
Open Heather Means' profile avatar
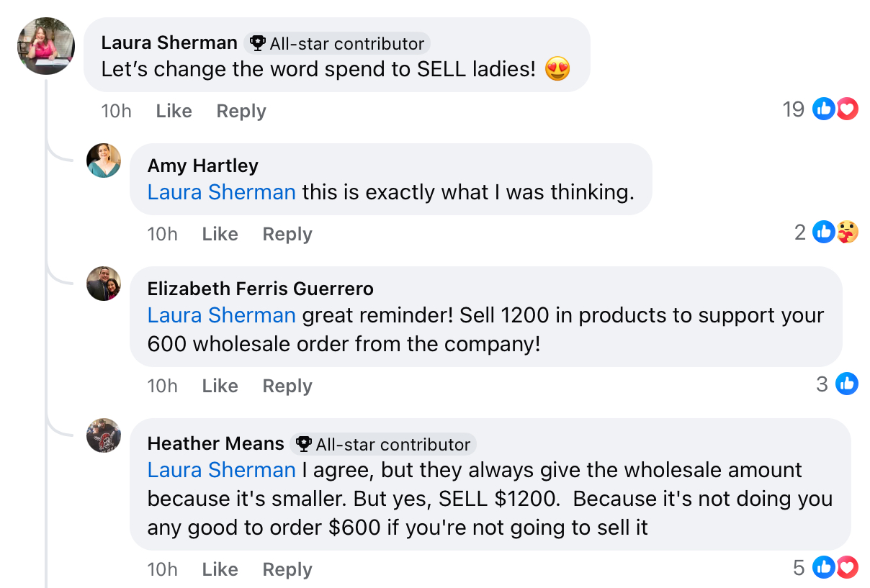[x=104, y=435]
